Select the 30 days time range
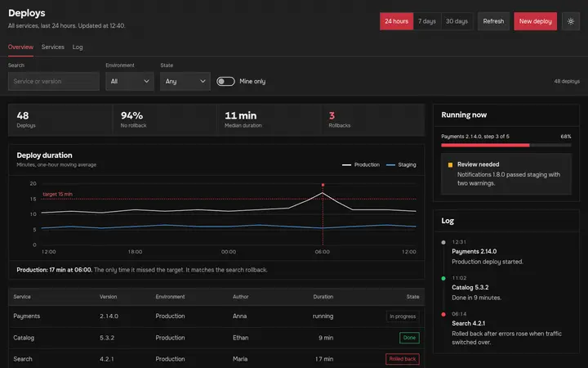Screen dimensions: 588x368 457,21
